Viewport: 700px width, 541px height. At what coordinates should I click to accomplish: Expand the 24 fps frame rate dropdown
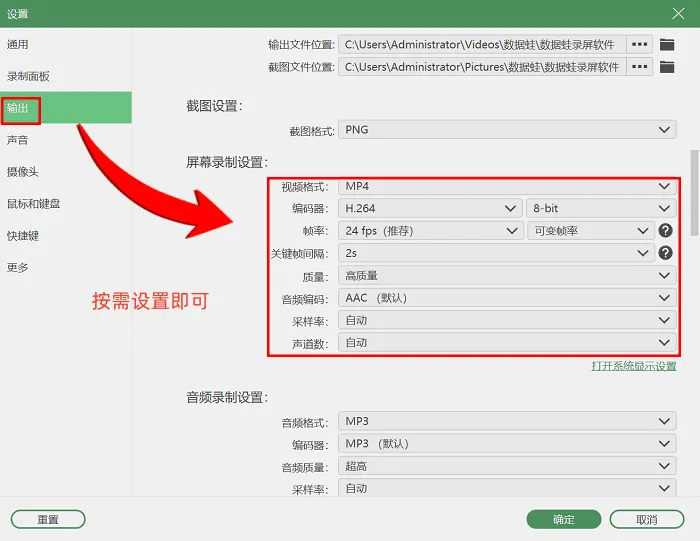430,231
